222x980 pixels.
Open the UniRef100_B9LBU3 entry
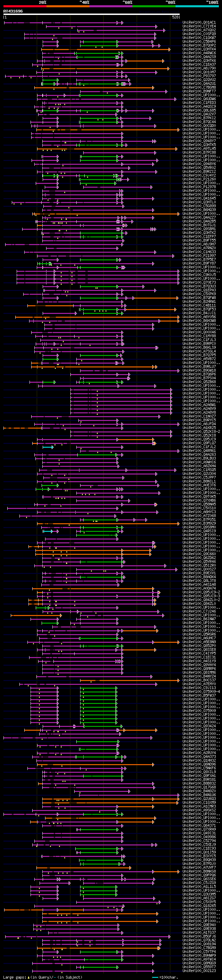(199, 459)
